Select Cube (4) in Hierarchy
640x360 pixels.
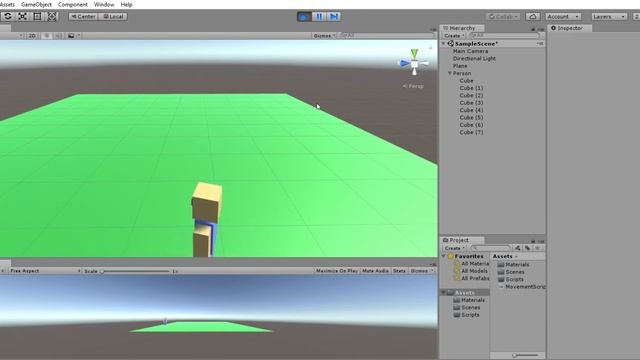pyautogui.click(x=471, y=110)
